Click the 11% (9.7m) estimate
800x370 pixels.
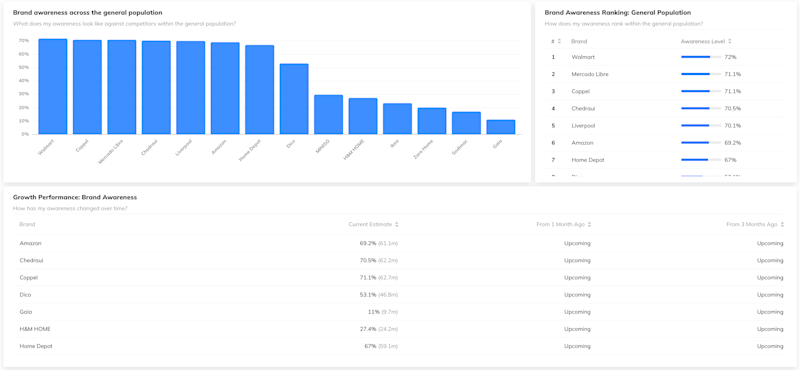click(382, 312)
